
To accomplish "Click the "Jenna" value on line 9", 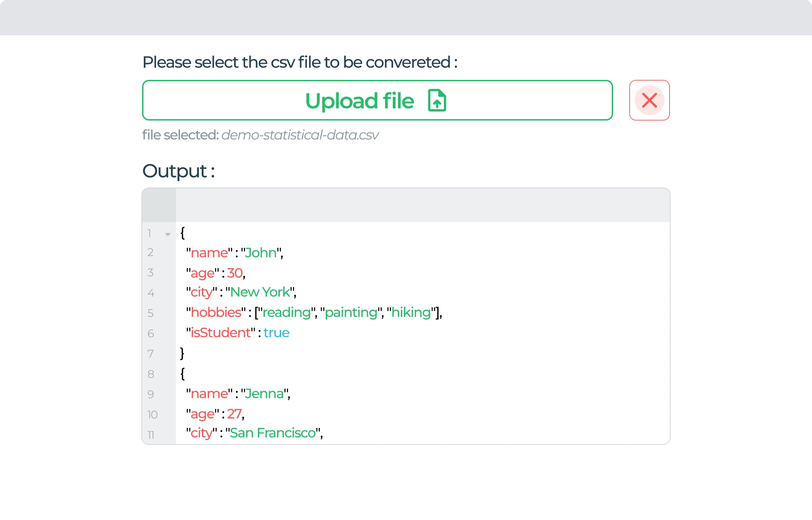I will click(264, 393).
